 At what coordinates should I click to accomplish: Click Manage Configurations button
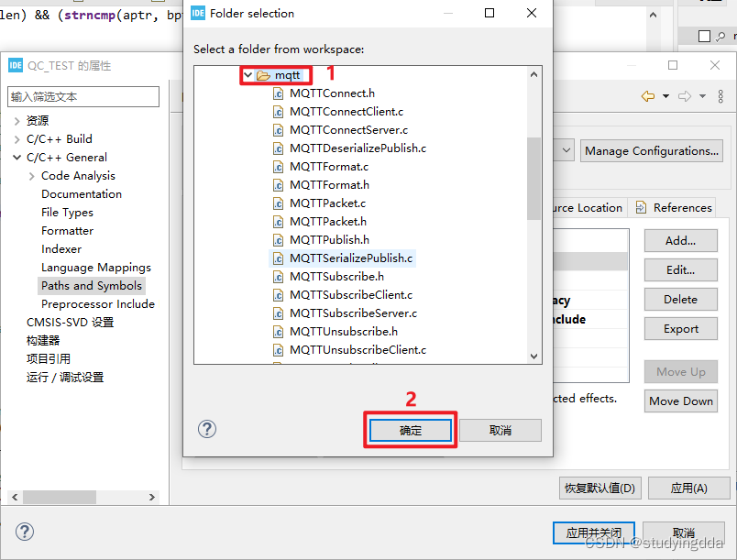(x=652, y=151)
